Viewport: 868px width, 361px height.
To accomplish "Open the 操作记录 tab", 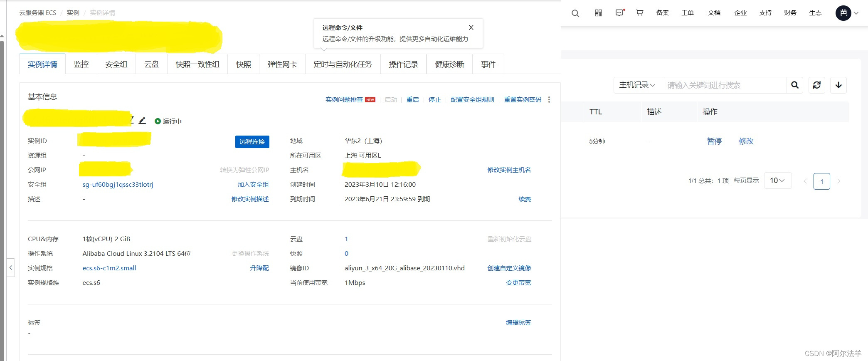I will coord(404,64).
